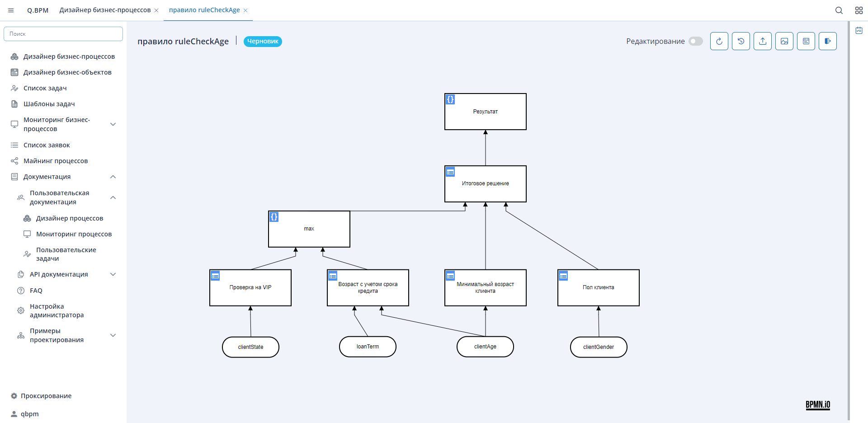
Task: Collapse the Документация section chevron
Action: tap(113, 177)
